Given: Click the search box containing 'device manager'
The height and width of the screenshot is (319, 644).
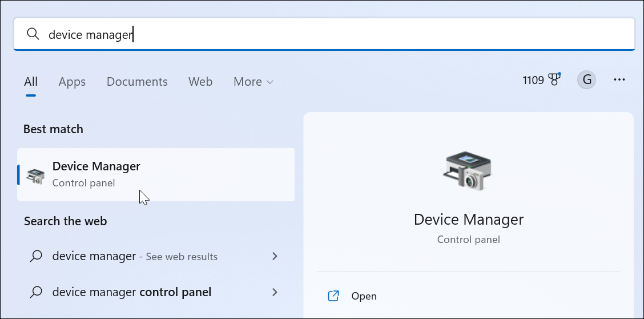Looking at the screenshot, I should [324, 34].
